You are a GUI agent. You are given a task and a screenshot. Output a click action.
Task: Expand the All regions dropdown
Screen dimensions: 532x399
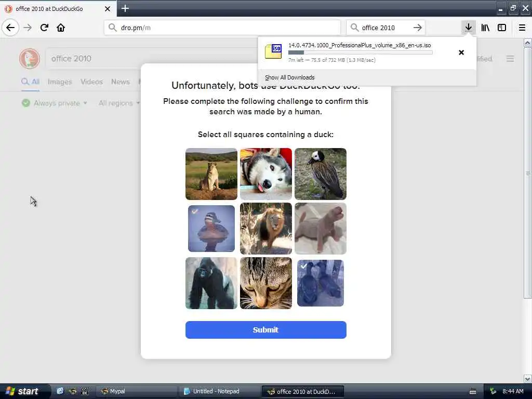tap(119, 103)
